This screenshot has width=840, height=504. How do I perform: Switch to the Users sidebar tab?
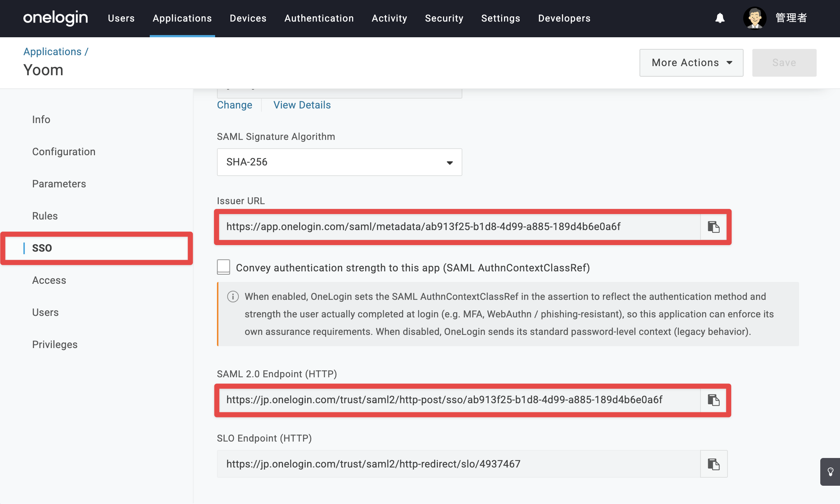(x=45, y=312)
